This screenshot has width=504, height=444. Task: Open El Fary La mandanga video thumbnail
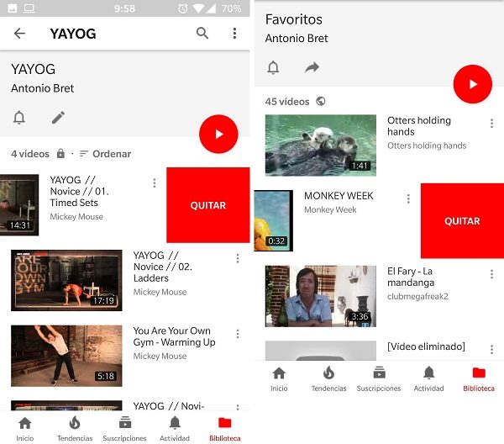coord(320,296)
